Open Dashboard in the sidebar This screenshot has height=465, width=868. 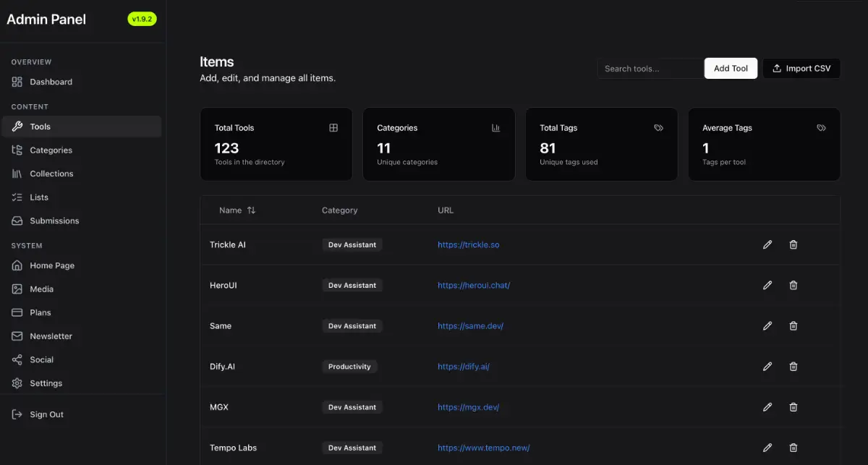click(51, 82)
